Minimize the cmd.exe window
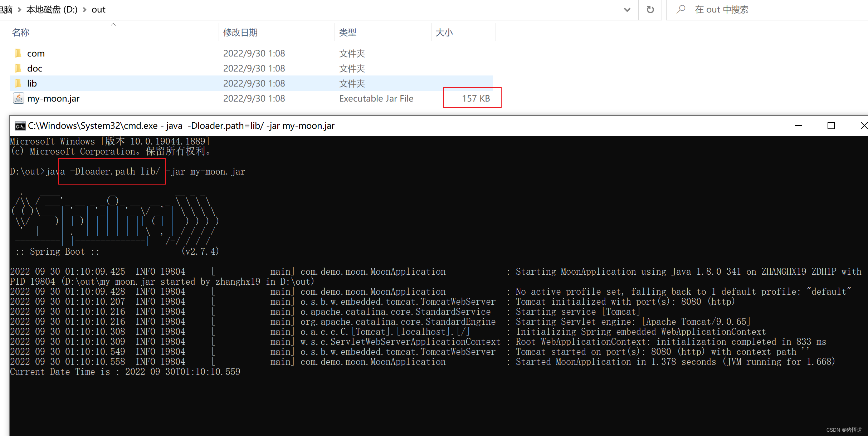Viewport: 868px width, 436px height. point(799,126)
